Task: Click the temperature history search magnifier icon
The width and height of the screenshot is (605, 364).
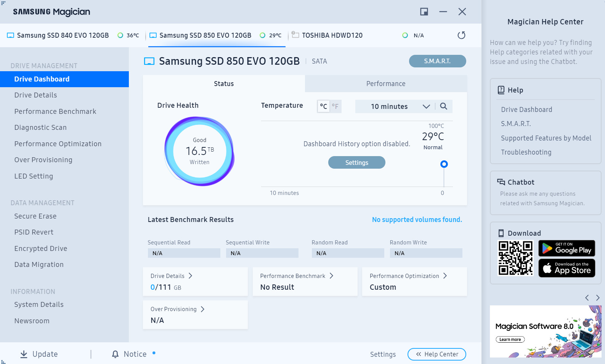Action: [x=443, y=106]
